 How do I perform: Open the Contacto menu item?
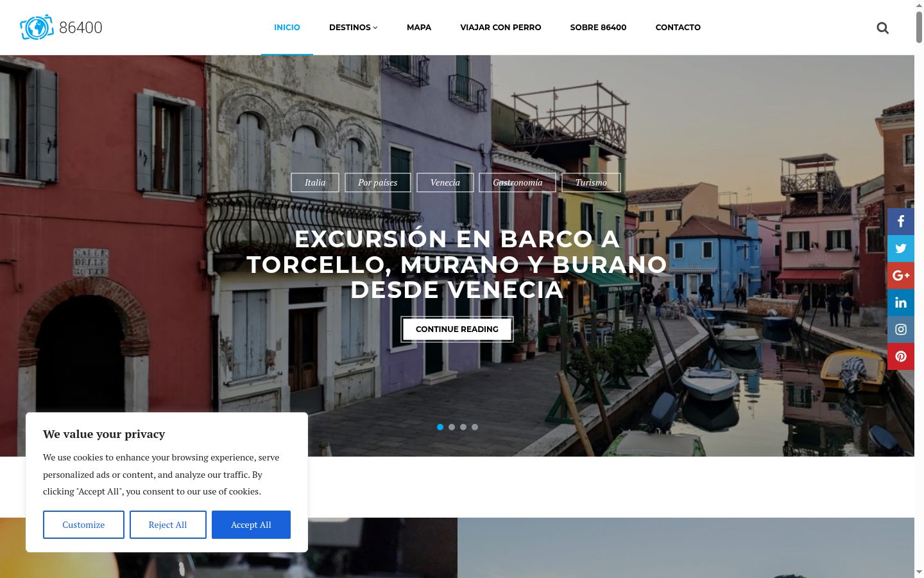pos(678,27)
